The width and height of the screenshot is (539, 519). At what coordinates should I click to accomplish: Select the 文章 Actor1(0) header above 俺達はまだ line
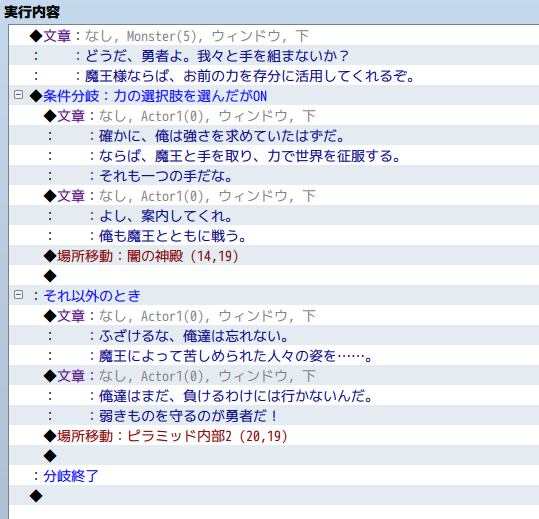point(274,376)
